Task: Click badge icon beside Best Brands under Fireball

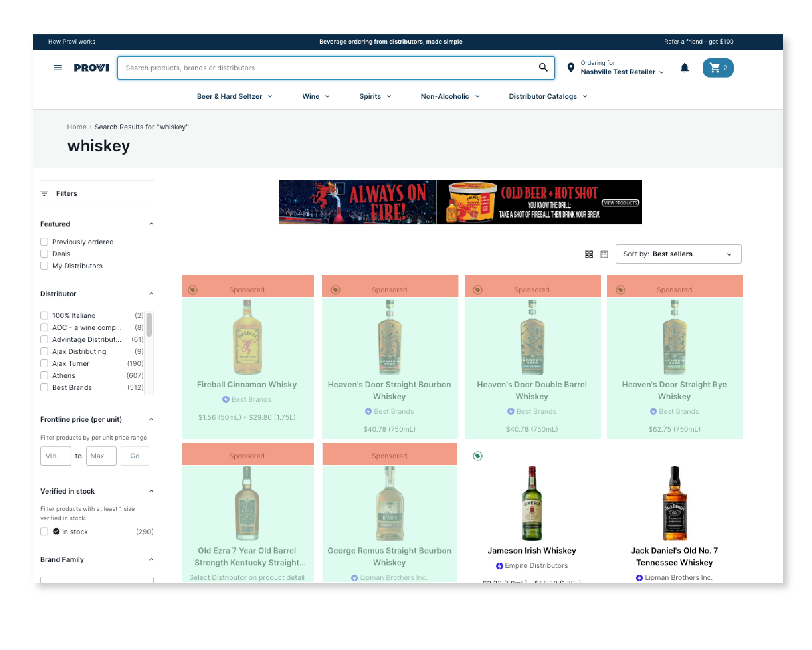Action: coord(226,399)
